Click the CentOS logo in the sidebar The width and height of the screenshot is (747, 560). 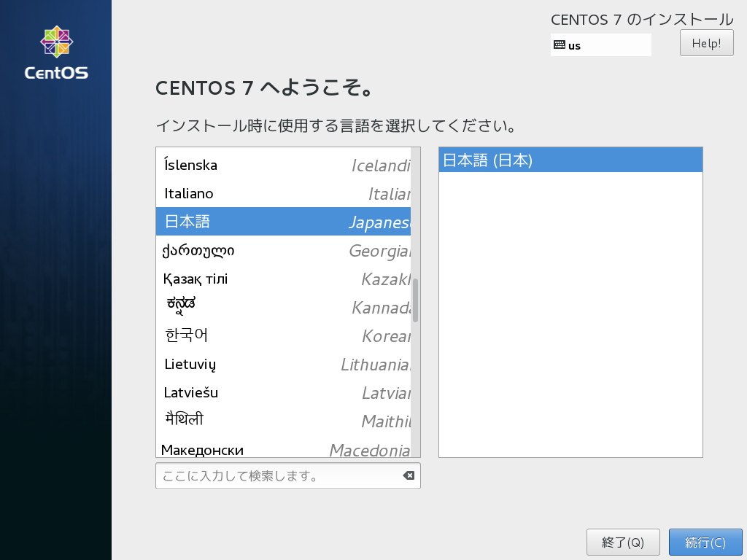(x=56, y=52)
